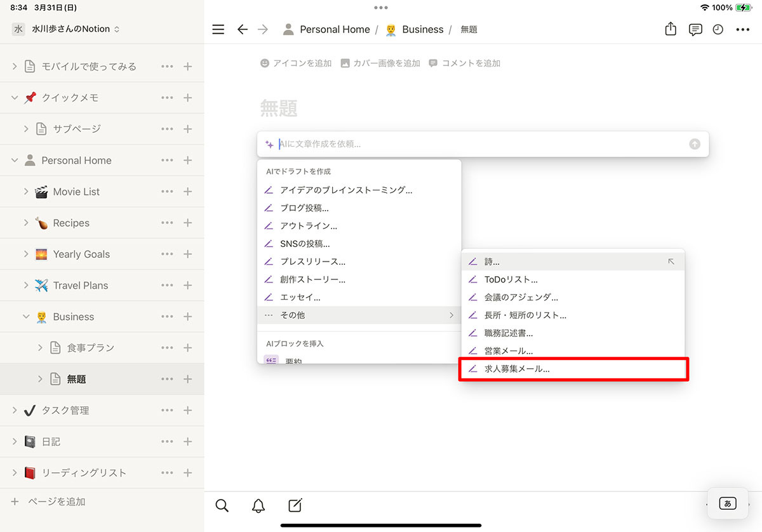762x532 pixels.
Task: Create a new page with compose icon
Action: [295, 505]
